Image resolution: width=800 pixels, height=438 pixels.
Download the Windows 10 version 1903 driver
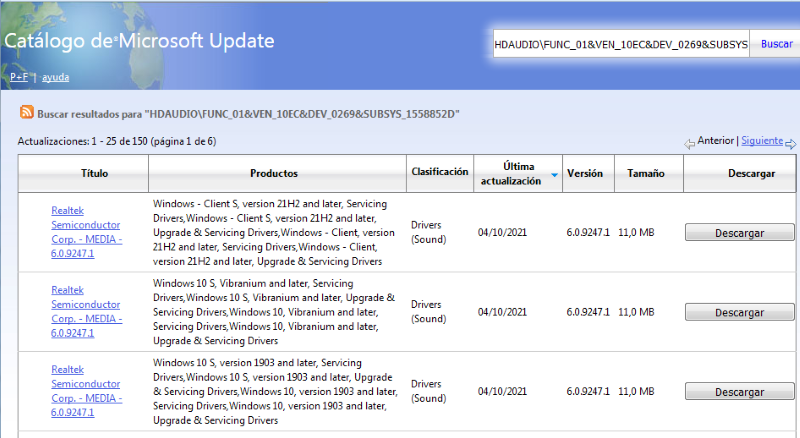(x=739, y=390)
